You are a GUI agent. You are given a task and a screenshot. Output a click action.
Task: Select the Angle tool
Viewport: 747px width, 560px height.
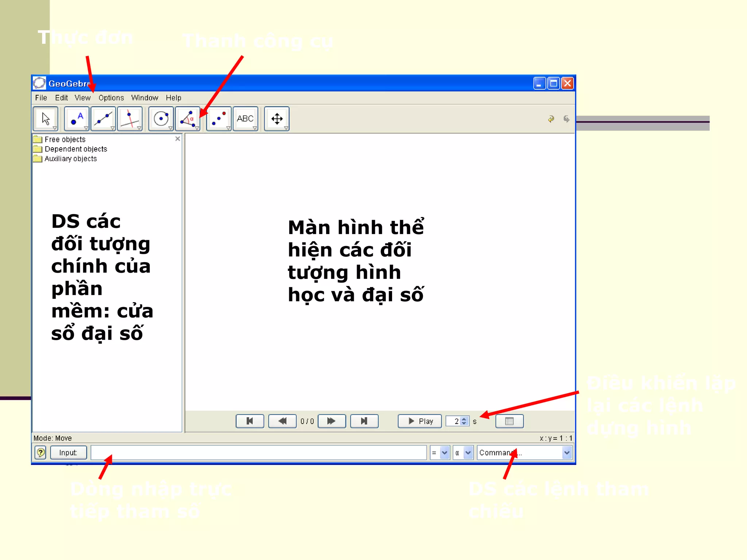187,118
